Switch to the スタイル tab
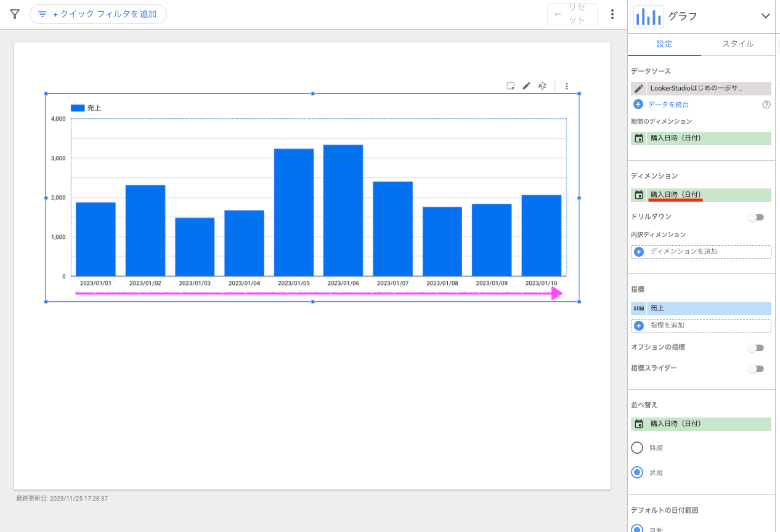Image resolution: width=780 pixels, height=532 pixels. pos(737,44)
